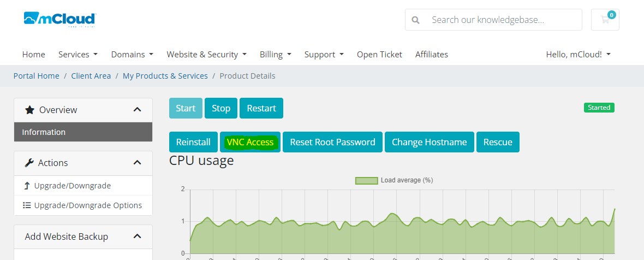Click the search magnifier icon
Image resolution: width=644 pixels, height=260 pixels.
click(x=415, y=20)
